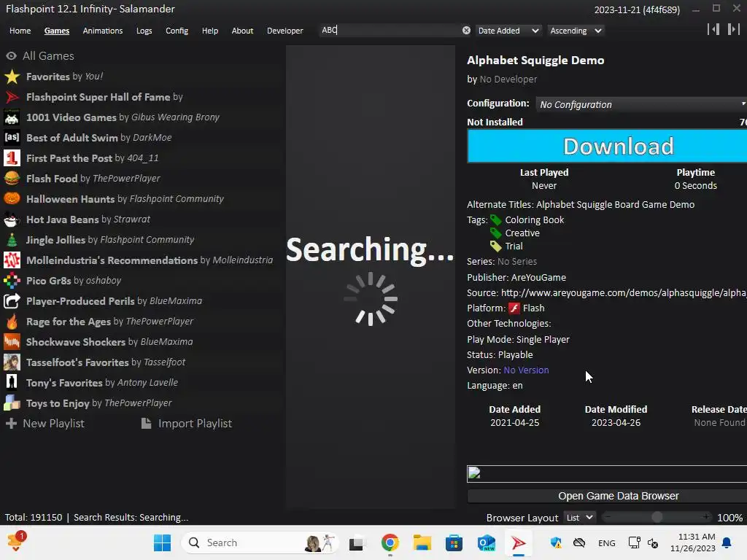Click the game screenshot thumbnail placeholder
The height and width of the screenshot is (560, 747).
tap(607, 474)
